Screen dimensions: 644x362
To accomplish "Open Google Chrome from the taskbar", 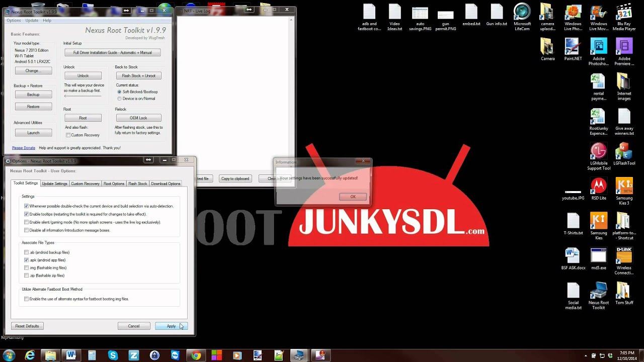I will pos(196,355).
